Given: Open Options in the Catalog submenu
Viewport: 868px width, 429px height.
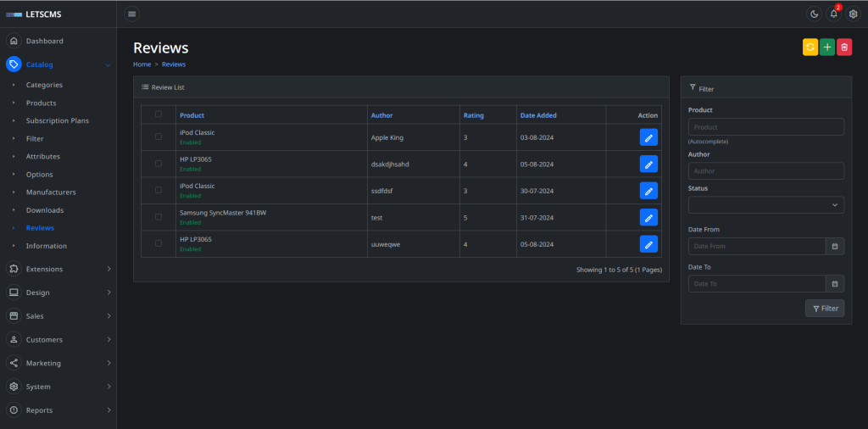Looking at the screenshot, I should [39, 175].
